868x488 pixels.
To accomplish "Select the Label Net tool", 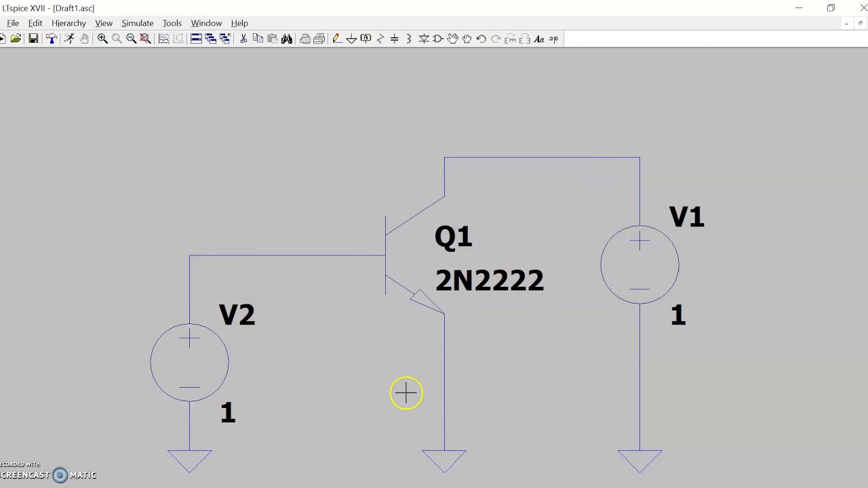I will tap(366, 39).
